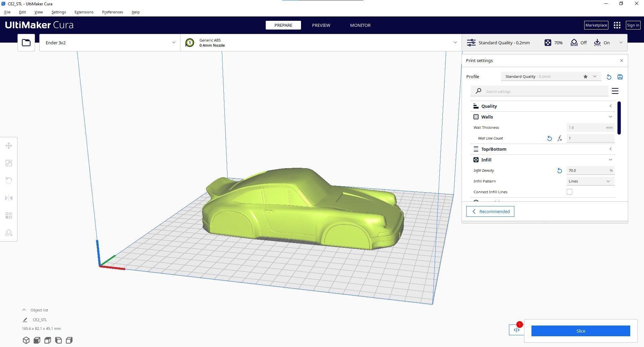Select the Scale tool
The image size is (644, 347).
tap(9, 163)
